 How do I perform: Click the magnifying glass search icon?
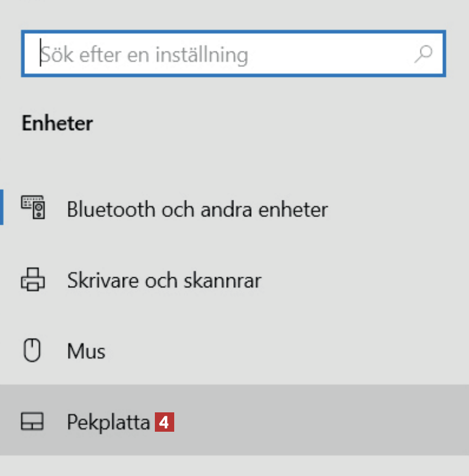pyautogui.click(x=423, y=54)
